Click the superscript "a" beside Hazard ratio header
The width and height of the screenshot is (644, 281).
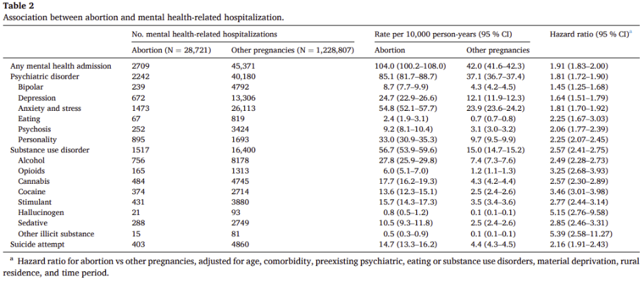[x=630, y=31]
